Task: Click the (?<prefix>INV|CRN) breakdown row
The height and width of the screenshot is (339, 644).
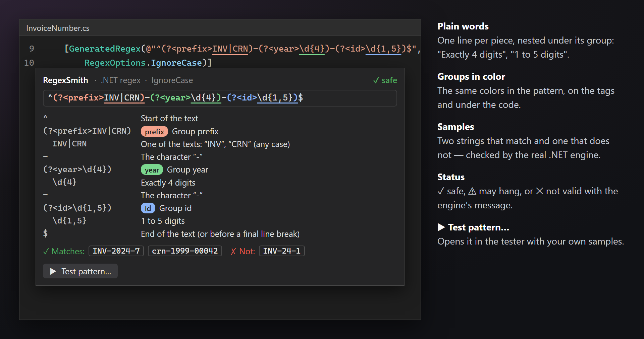Action: (220, 131)
